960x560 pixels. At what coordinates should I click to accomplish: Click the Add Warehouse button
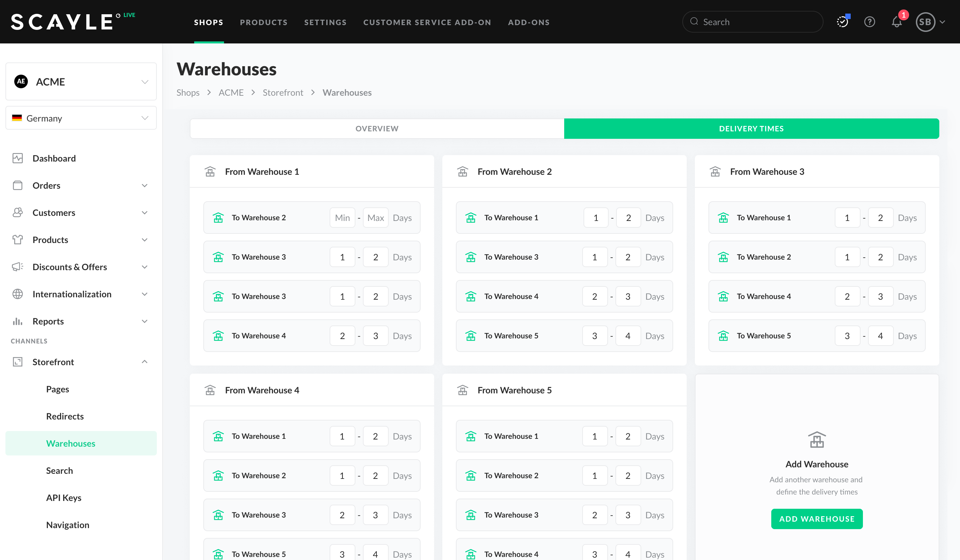click(x=816, y=519)
